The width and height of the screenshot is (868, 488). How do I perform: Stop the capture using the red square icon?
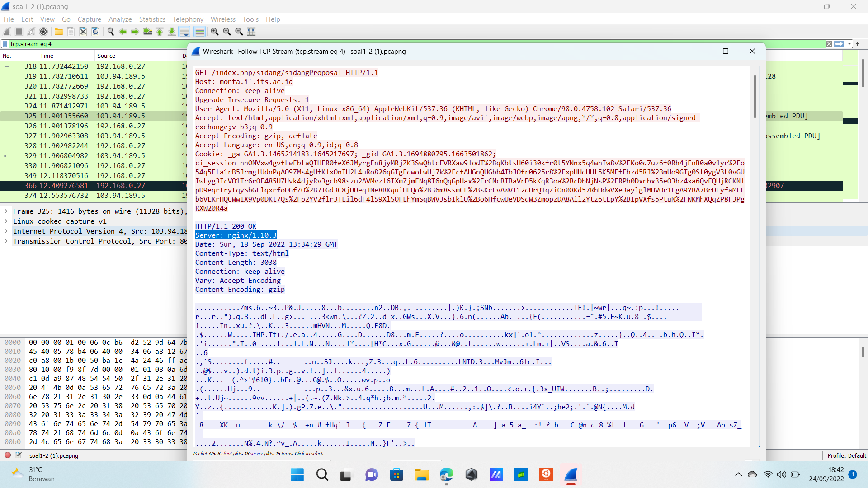19,32
